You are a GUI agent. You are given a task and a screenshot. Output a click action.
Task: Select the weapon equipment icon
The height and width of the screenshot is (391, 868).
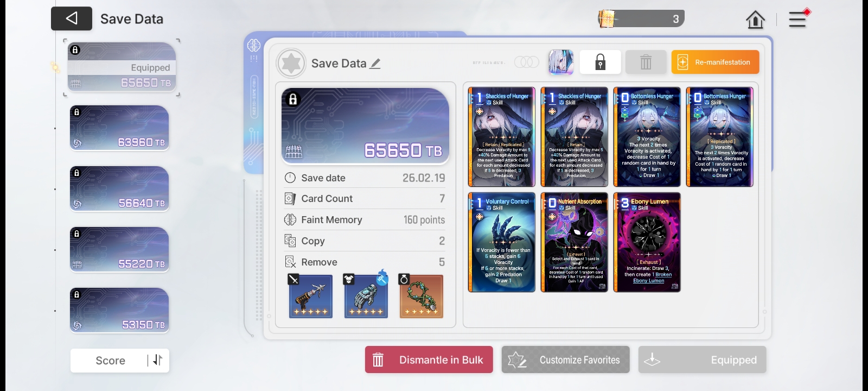311,297
